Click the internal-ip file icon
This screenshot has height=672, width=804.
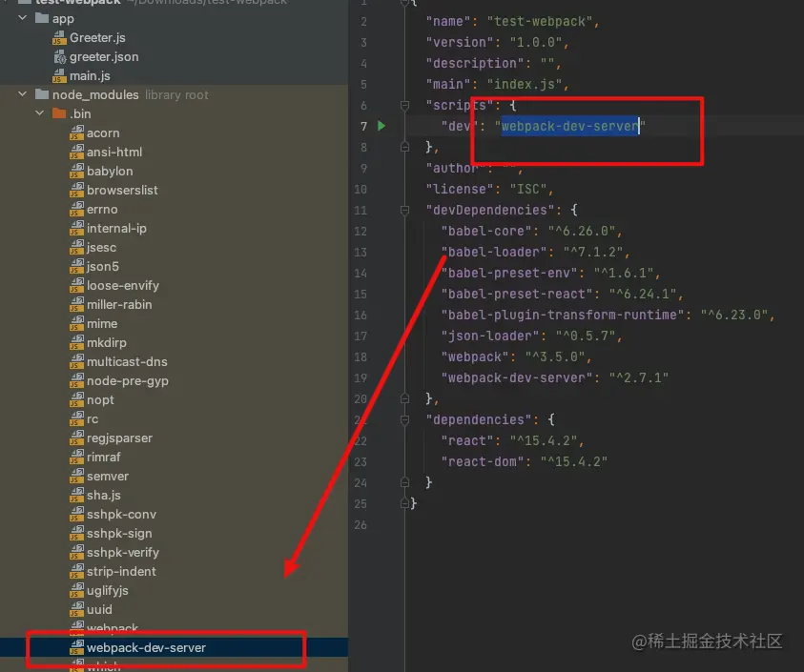76,229
